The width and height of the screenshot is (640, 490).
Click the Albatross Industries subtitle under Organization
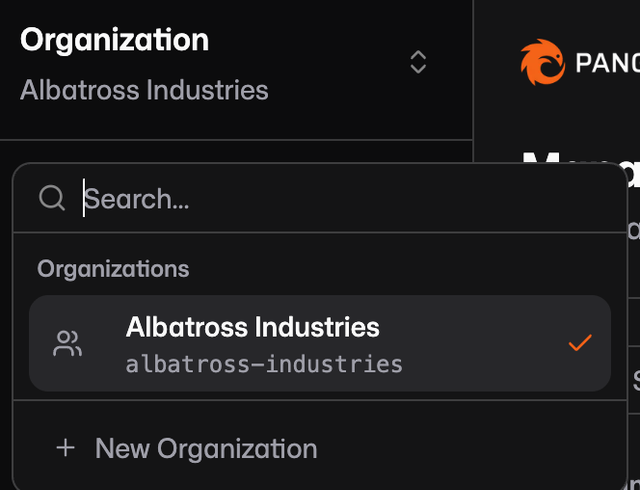pyautogui.click(x=144, y=90)
